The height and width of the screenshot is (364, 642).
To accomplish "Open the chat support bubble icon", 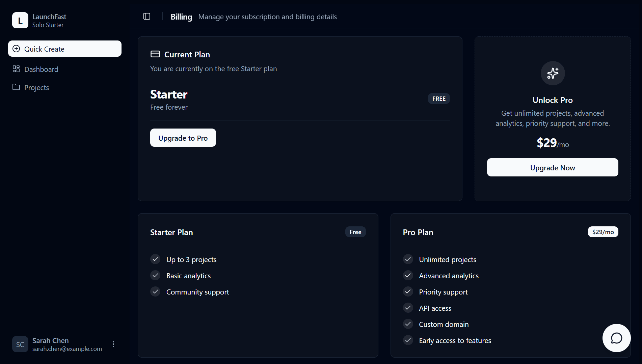I will (x=616, y=338).
